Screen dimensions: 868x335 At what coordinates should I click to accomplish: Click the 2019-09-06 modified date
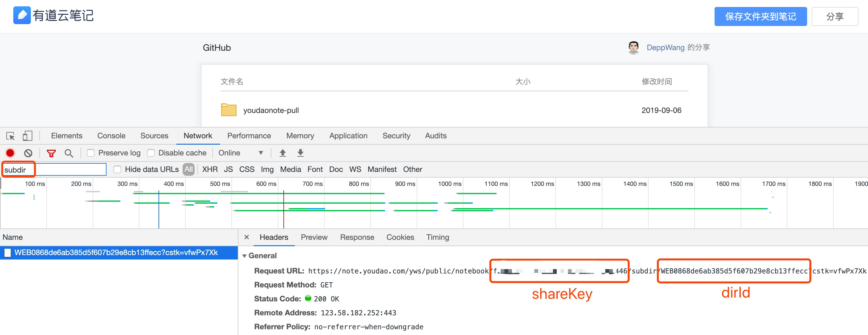661,110
